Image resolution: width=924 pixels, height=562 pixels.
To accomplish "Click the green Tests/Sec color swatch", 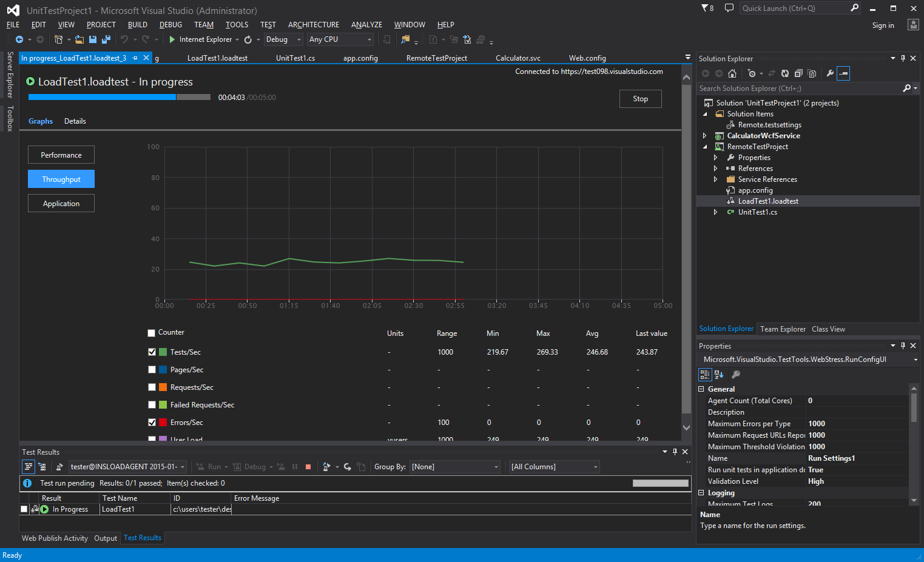I will [x=163, y=352].
